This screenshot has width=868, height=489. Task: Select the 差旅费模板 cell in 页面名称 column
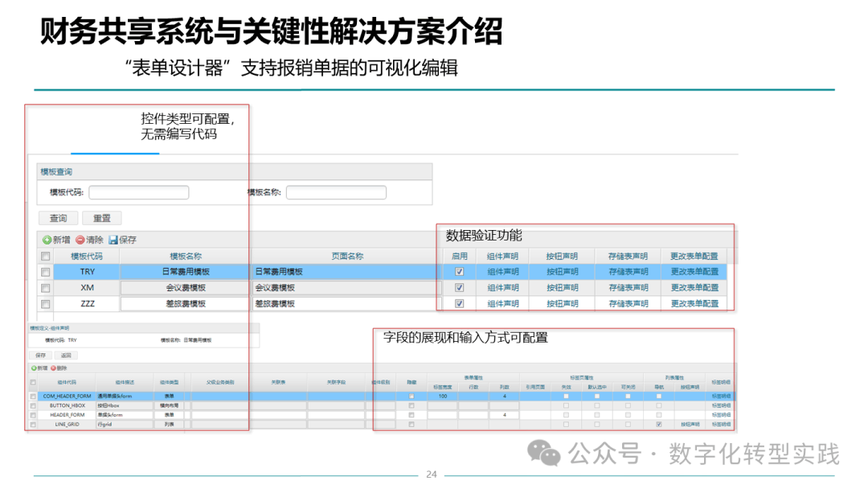pos(347,304)
